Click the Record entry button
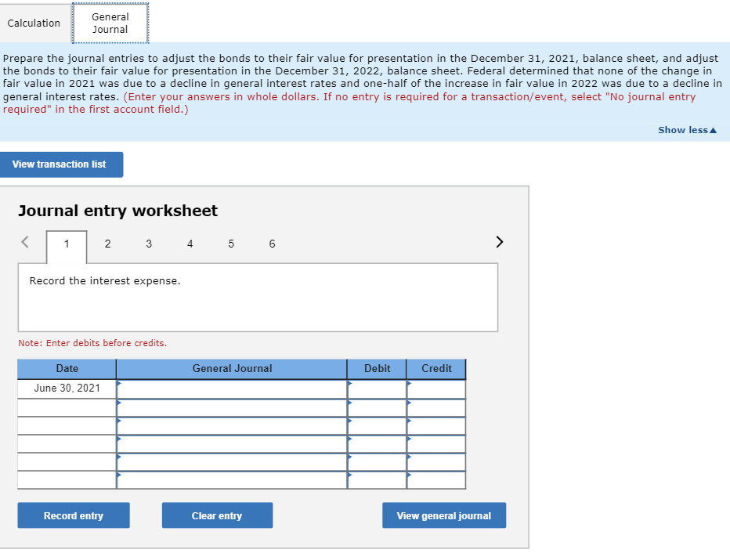Image resolution: width=730 pixels, height=560 pixels. tap(74, 515)
